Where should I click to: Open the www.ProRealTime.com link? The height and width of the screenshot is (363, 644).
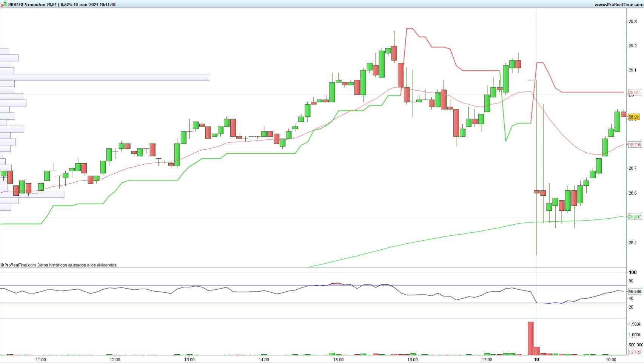[x=615, y=4]
